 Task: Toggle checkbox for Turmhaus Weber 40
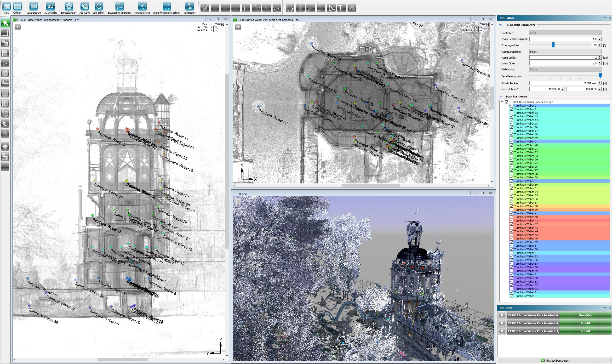(x=511, y=217)
